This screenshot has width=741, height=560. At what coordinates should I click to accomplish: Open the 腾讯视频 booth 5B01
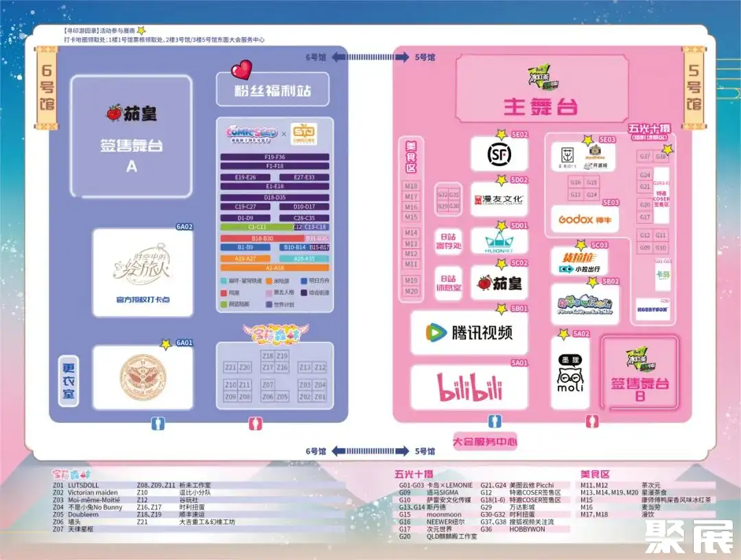click(x=469, y=333)
